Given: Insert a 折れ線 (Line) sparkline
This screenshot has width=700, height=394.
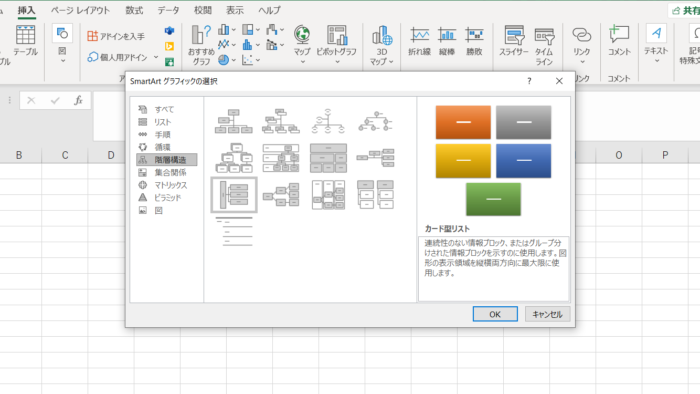Looking at the screenshot, I should [419, 41].
